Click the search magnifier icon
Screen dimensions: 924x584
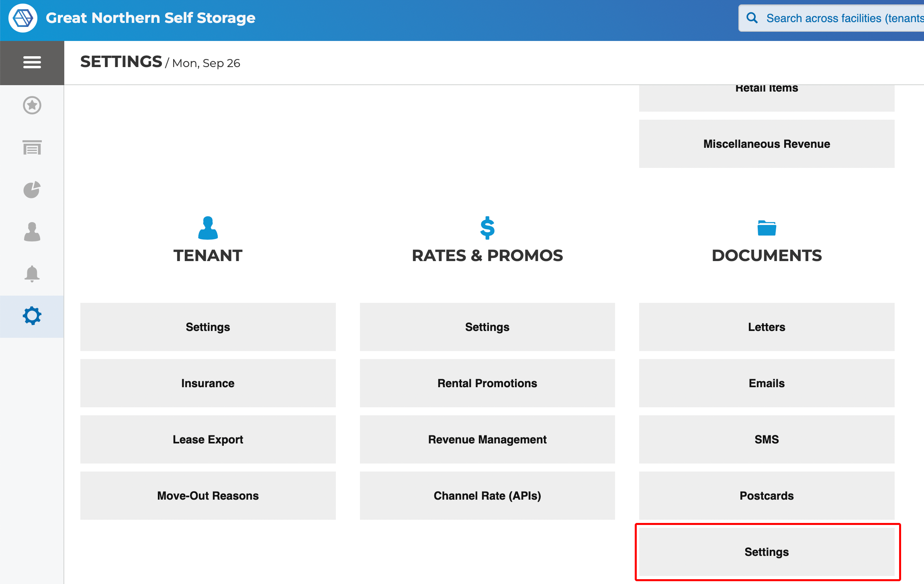click(x=752, y=18)
